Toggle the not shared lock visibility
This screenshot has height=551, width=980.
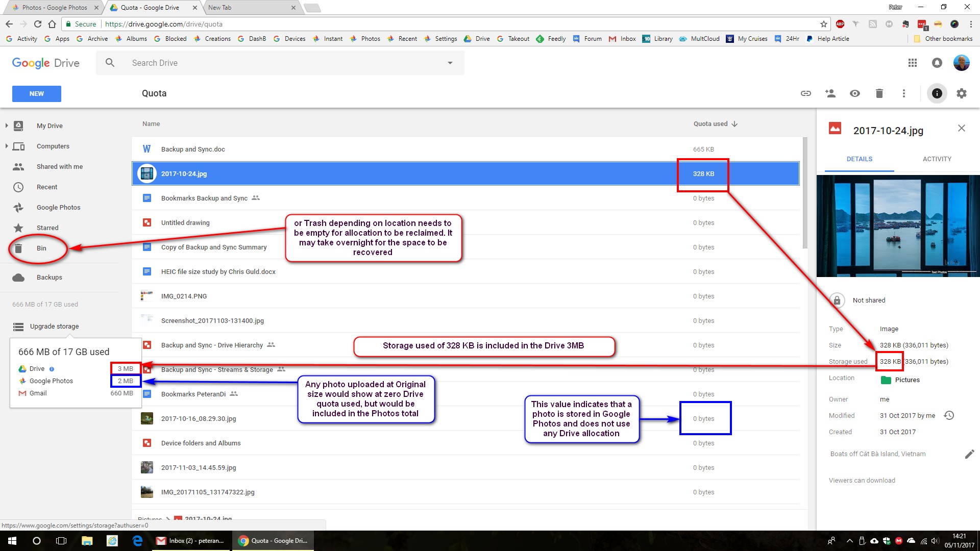click(x=837, y=300)
